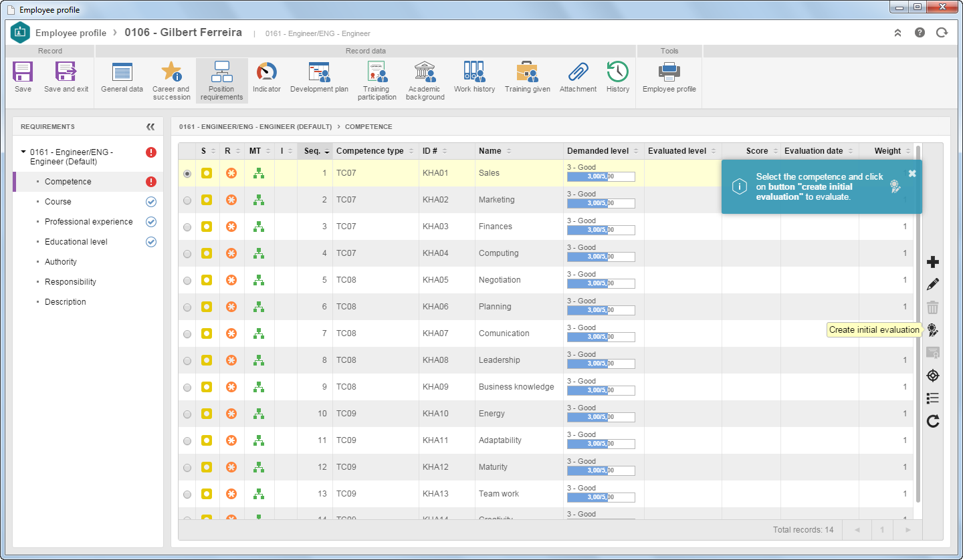Click the add plus icon in side toolbar
This screenshot has width=963, height=560.
[x=933, y=262]
